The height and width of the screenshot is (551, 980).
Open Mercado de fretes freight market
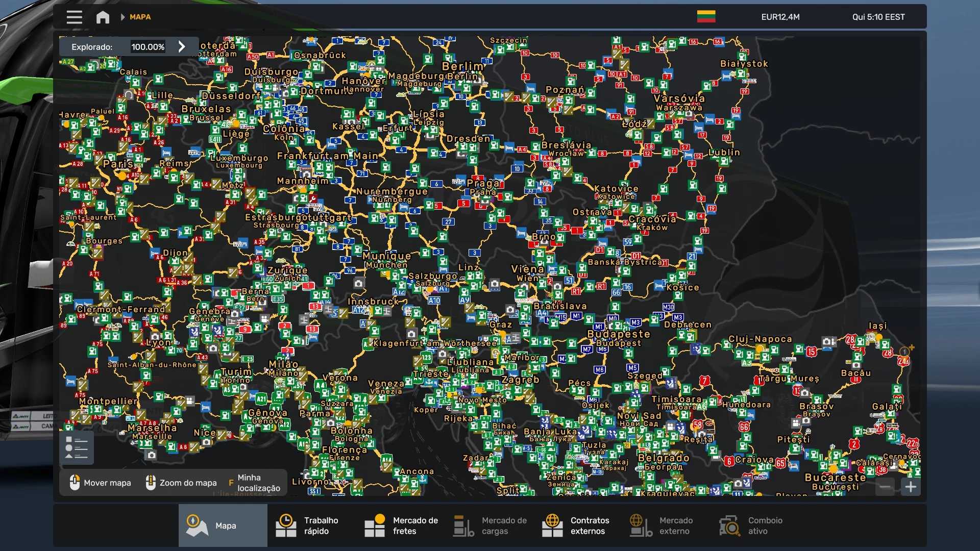coord(401,525)
